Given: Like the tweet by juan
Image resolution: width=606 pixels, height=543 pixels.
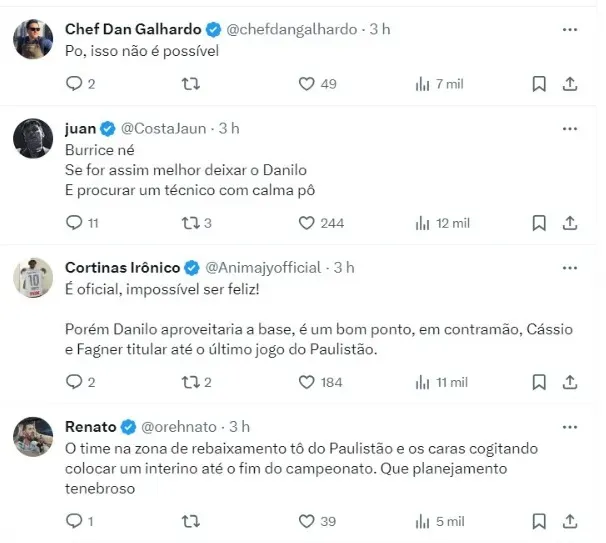Looking at the screenshot, I should tap(308, 223).
